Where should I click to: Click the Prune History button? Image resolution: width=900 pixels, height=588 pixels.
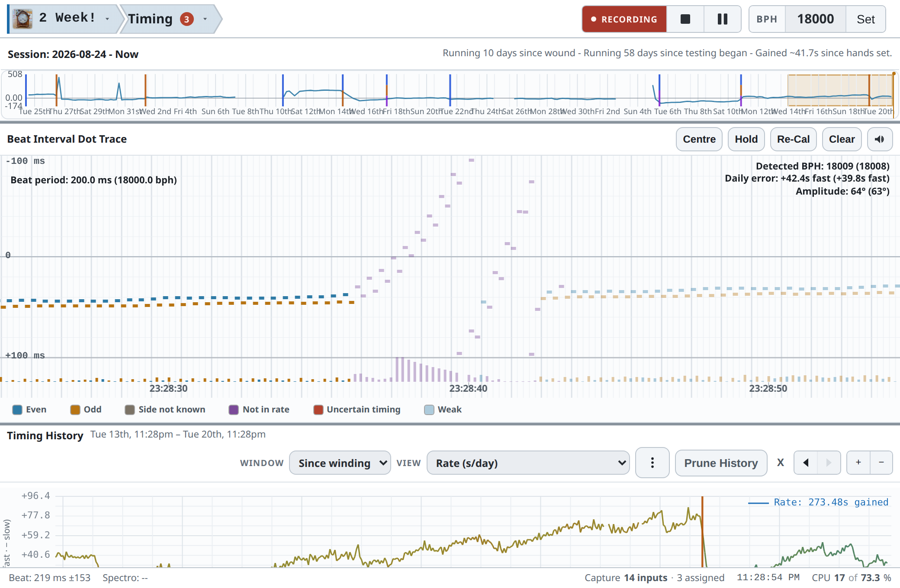pos(721,463)
